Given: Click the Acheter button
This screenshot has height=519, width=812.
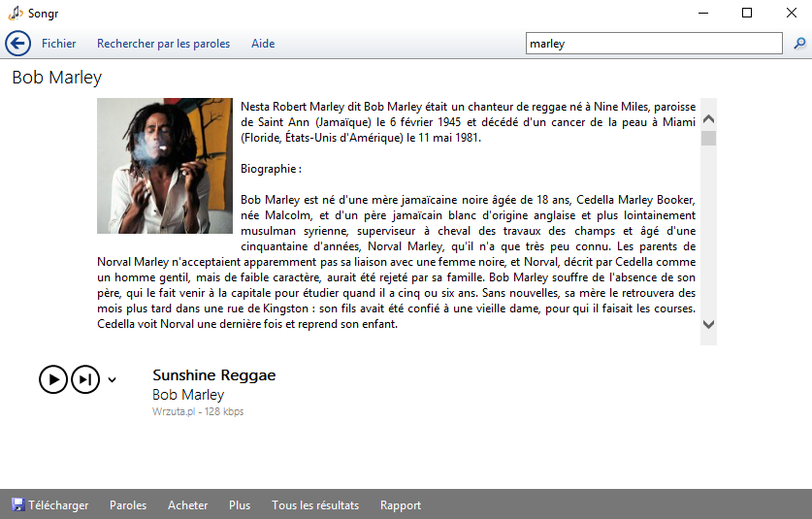Looking at the screenshot, I should point(187,505).
